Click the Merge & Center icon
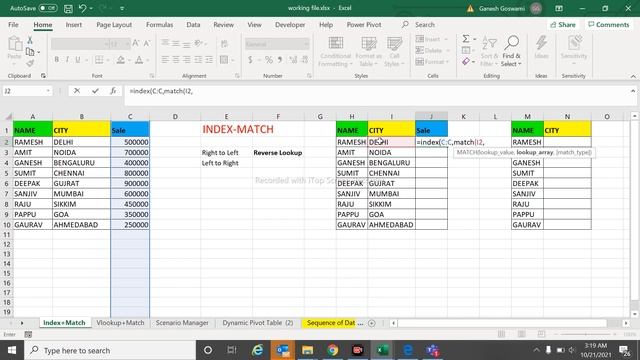 tap(224, 60)
